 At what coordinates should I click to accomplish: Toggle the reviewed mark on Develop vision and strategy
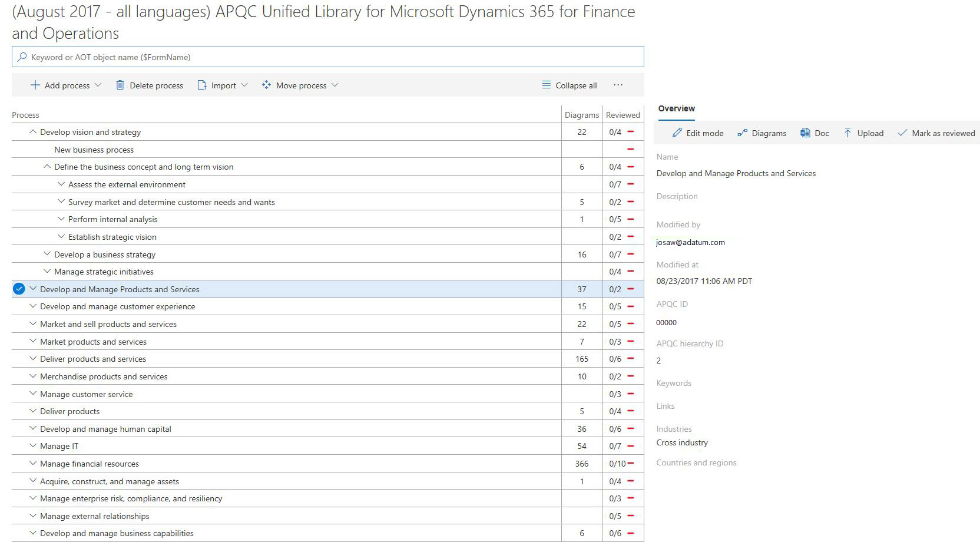(x=630, y=132)
